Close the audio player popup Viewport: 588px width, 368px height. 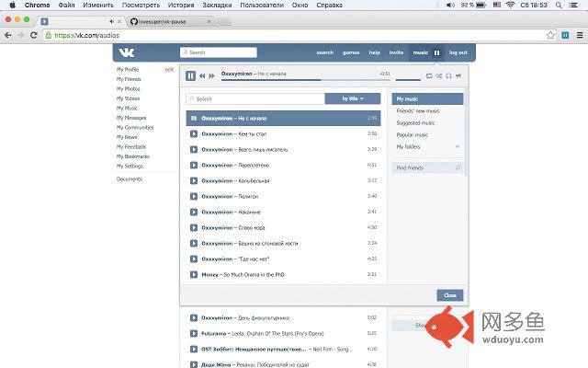[450, 295]
